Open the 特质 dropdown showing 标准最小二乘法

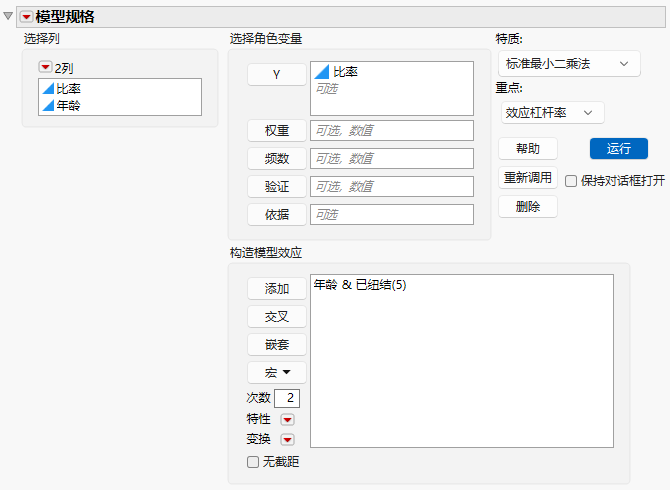569,64
